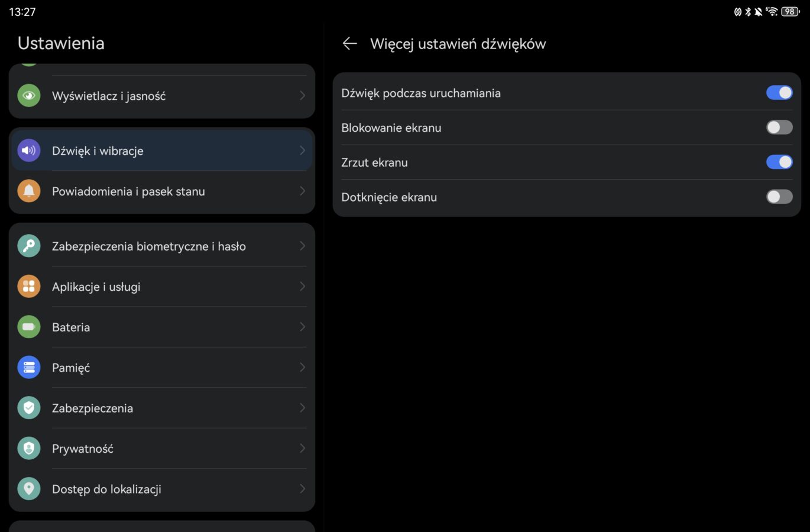Tap battery indicator in status bar

[790, 12]
